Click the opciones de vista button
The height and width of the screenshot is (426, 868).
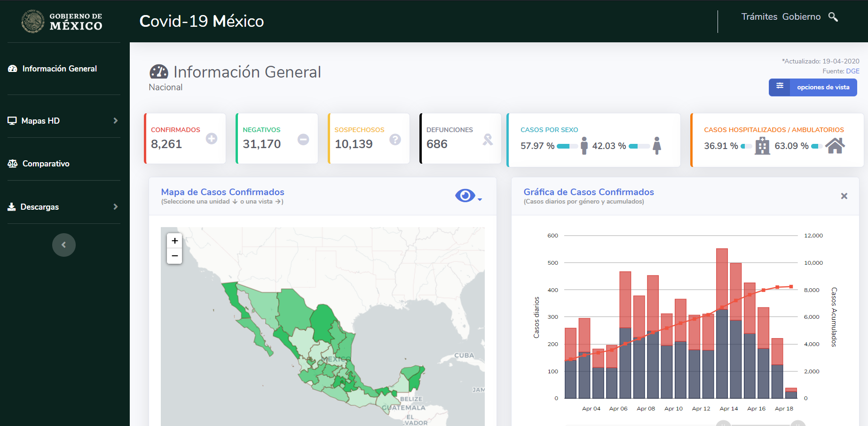[x=813, y=87]
